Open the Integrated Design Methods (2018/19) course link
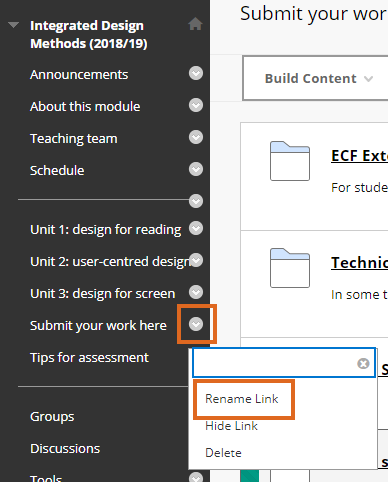 tap(89, 34)
